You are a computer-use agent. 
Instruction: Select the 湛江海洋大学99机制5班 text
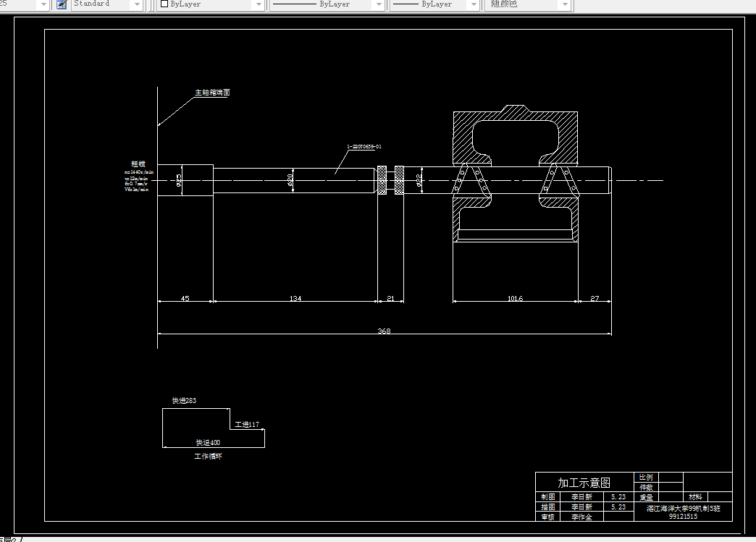(x=683, y=508)
